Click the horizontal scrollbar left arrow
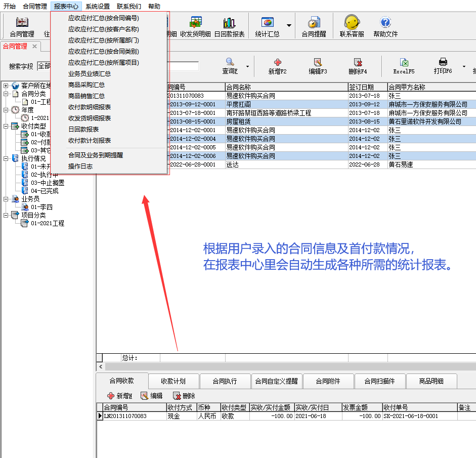The height and width of the screenshot is (458, 476). [101, 366]
